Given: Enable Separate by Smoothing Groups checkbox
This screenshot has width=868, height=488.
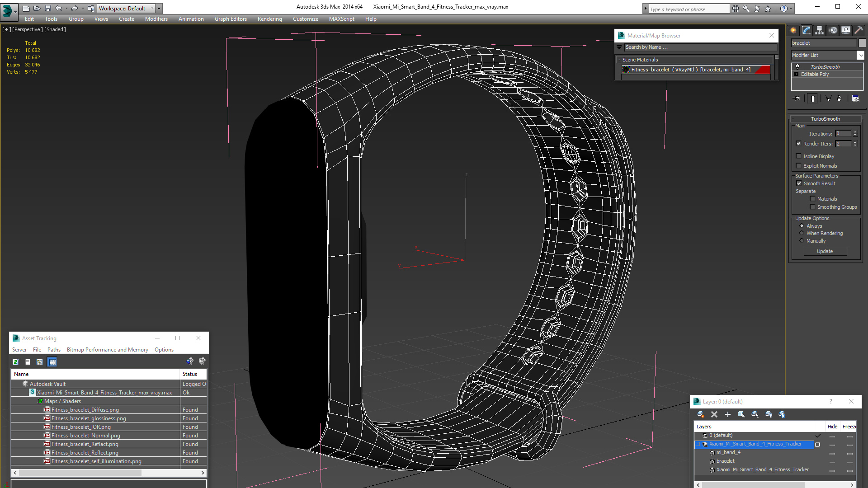Looking at the screenshot, I should [812, 207].
